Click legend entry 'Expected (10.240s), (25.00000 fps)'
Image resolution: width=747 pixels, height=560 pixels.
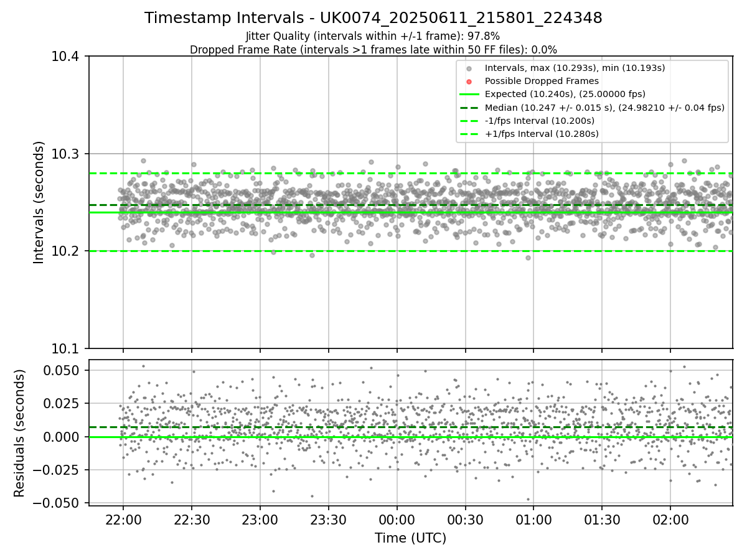565,94
